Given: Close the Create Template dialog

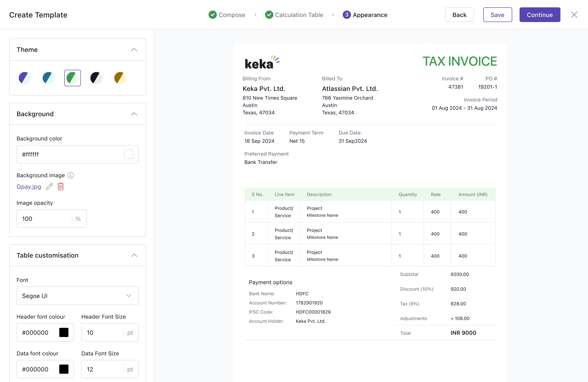Looking at the screenshot, I should click(574, 15).
